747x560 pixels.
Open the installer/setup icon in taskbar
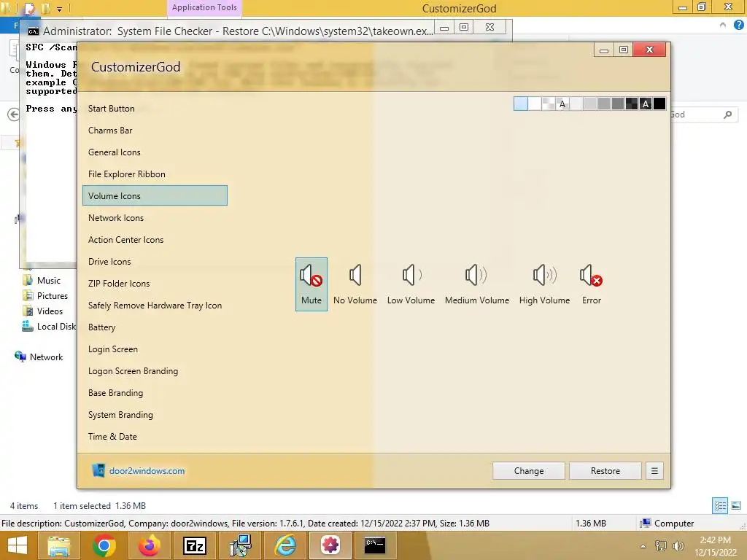tap(240, 545)
